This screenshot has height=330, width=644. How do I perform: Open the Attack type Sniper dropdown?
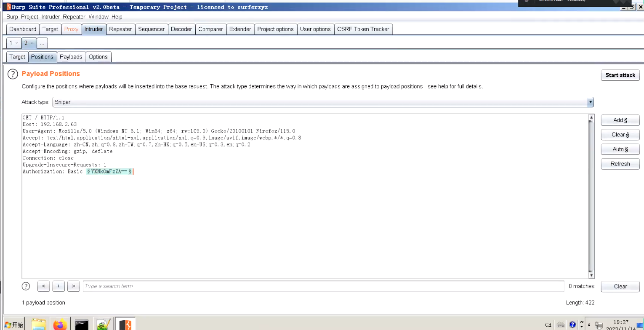[x=323, y=102]
